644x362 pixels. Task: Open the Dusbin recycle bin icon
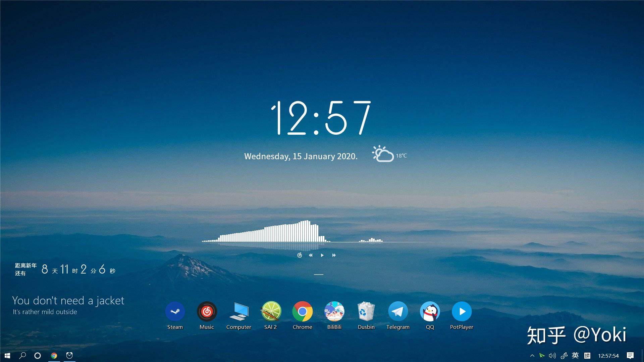(366, 311)
